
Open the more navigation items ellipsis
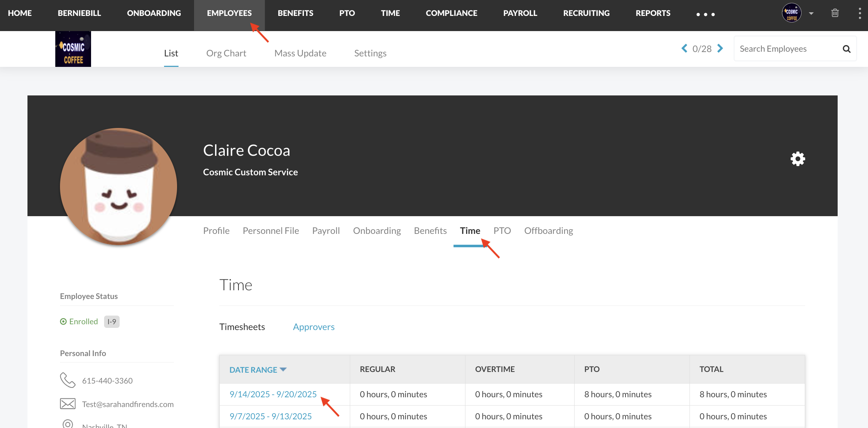pos(705,14)
